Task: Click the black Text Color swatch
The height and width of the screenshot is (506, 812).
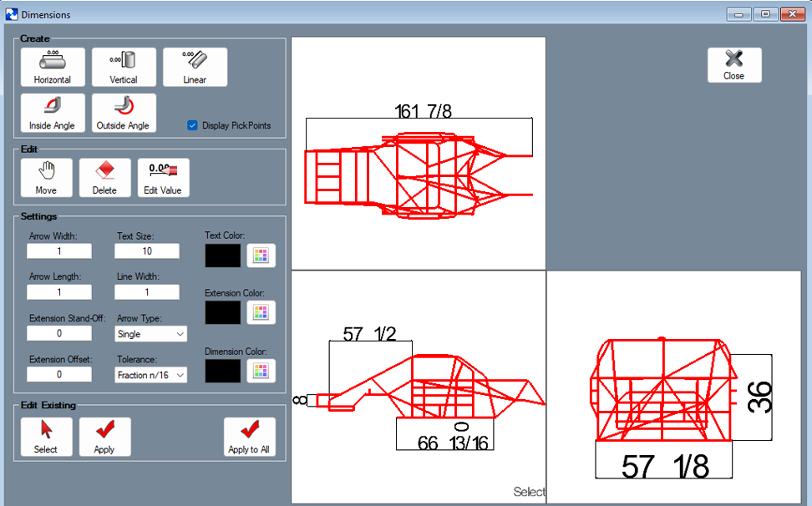Action: [x=223, y=256]
